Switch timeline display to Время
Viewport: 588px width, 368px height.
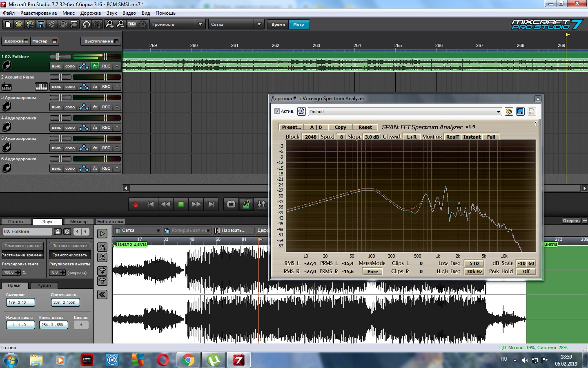[278, 25]
